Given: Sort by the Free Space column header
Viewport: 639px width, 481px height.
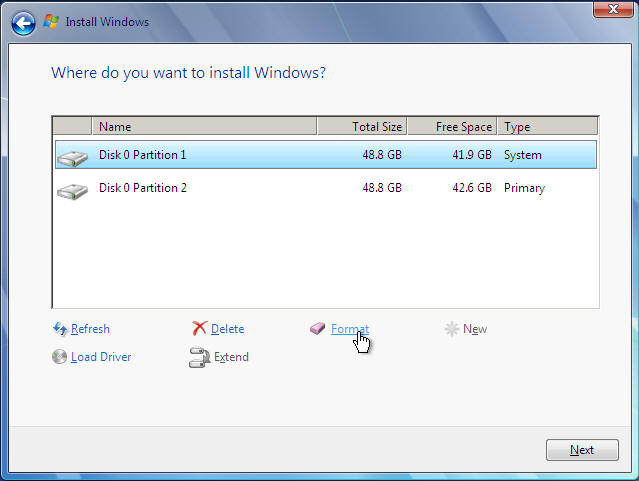Looking at the screenshot, I should point(452,127).
